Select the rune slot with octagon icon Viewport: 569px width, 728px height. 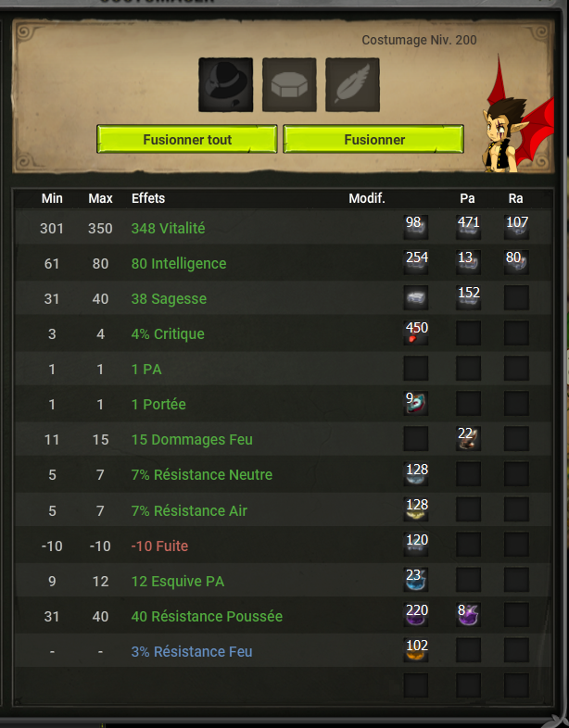(289, 84)
